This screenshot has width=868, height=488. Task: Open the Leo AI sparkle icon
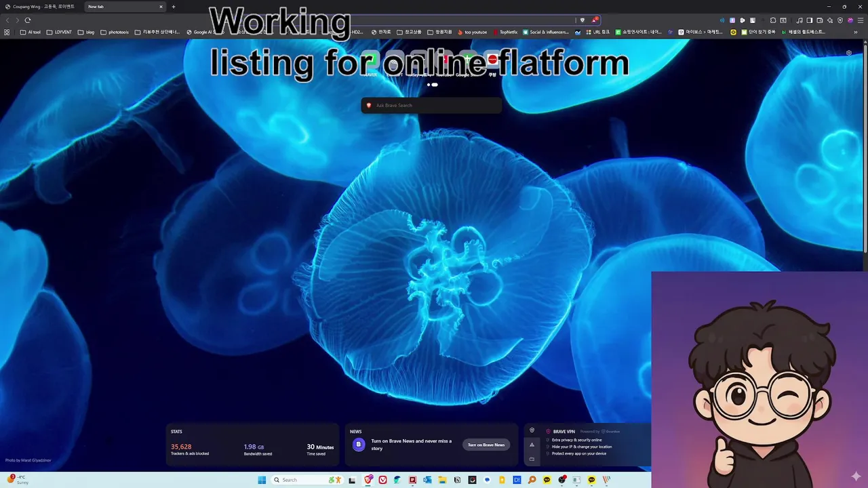[x=830, y=20]
